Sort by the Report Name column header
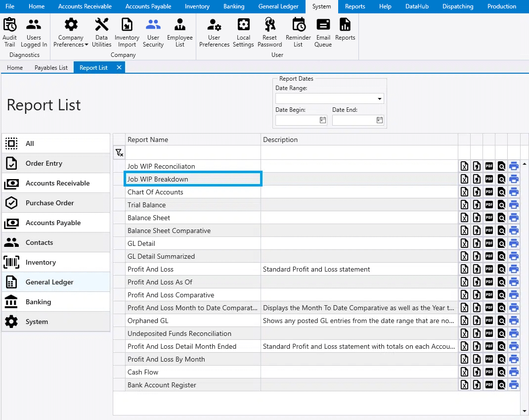 (193, 140)
